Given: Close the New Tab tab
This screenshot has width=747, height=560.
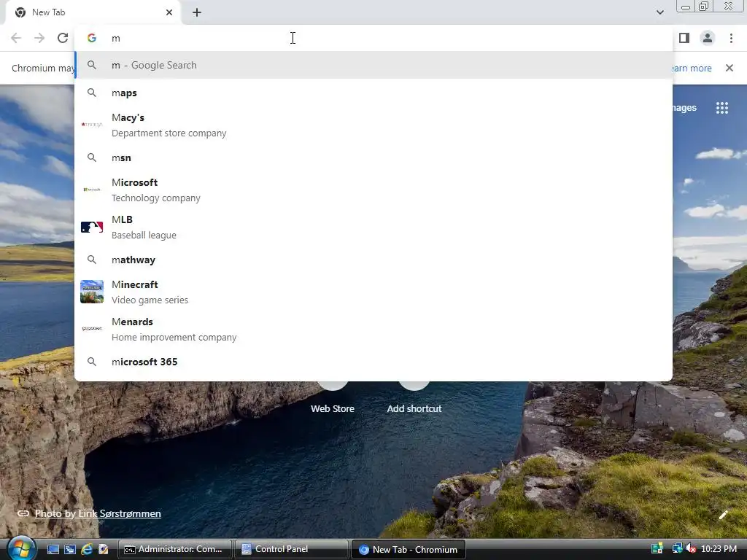Looking at the screenshot, I should (169, 12).
